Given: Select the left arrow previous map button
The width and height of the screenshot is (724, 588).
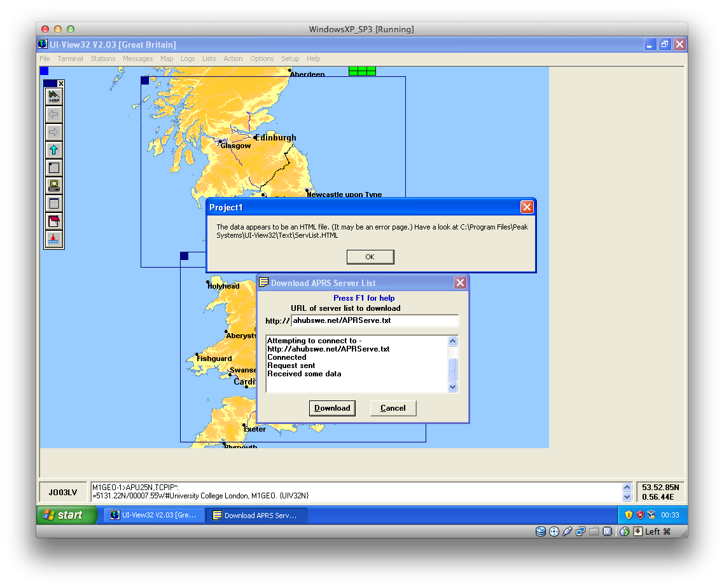Looking at the screenshot, I should tap(54, 114).
